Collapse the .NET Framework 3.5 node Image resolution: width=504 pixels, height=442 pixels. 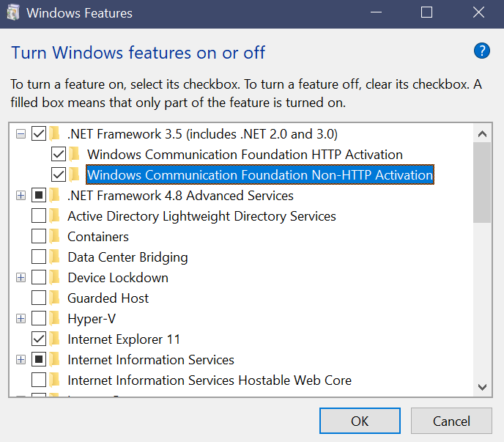pos(21,134)
